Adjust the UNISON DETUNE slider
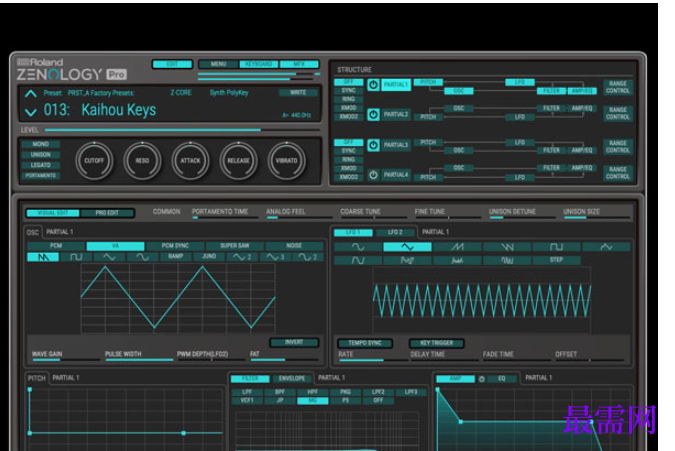 [522, 218]
